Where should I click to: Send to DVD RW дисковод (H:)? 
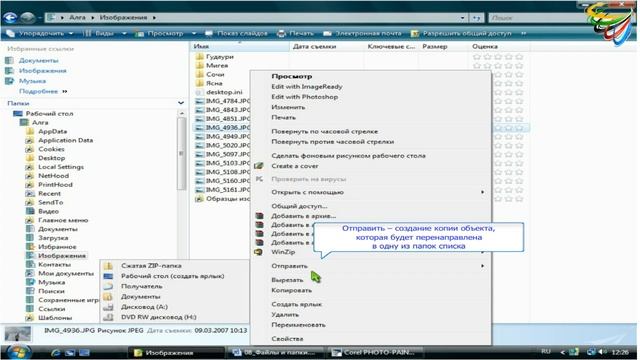pos(158,317)
